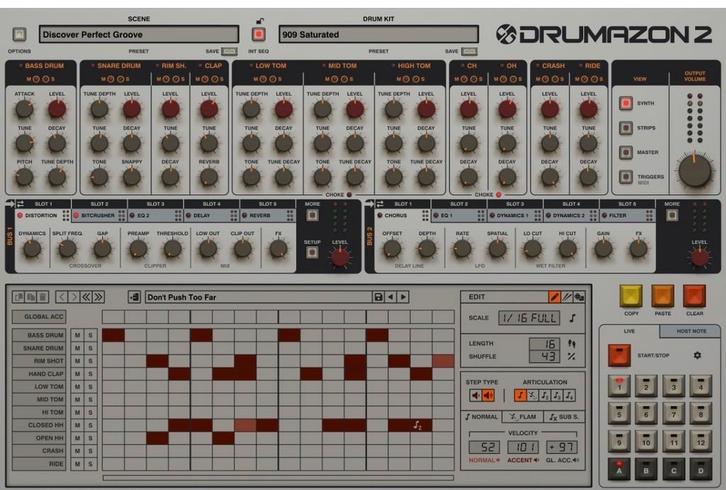The width and height of the screenshot is (726, 490).
Task: Go to the previous pattern preset arrow
Action: pyautogui.click(x=391, y=297)
